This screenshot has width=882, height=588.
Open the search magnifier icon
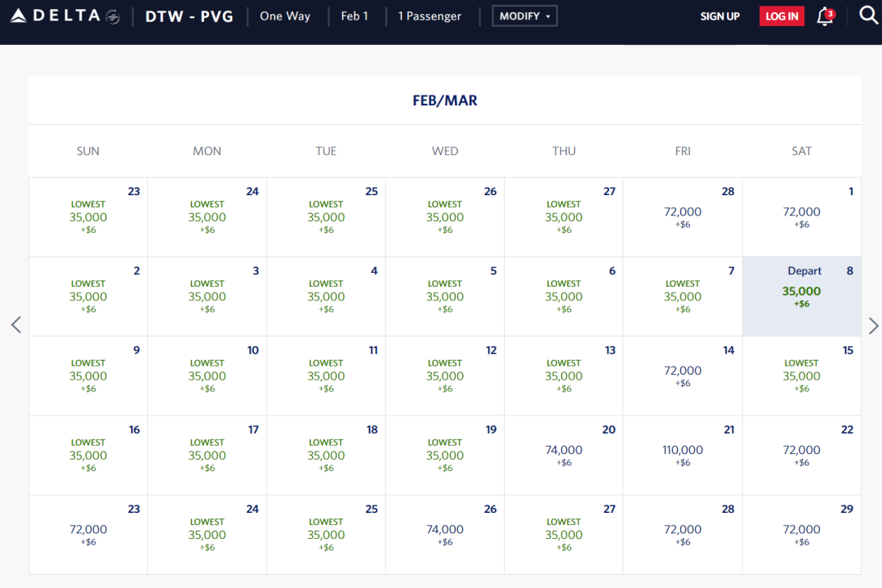(x=868, y=16)
